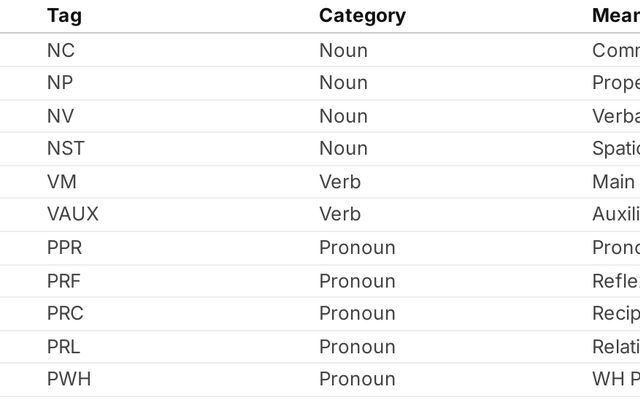Click the NV tag cell
The image size is (640, 400).
61,116
